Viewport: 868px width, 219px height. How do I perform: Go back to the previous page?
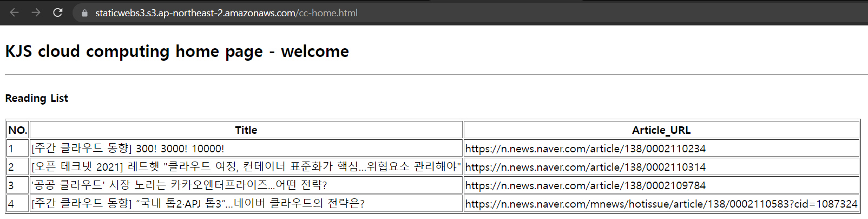(15, 12)
